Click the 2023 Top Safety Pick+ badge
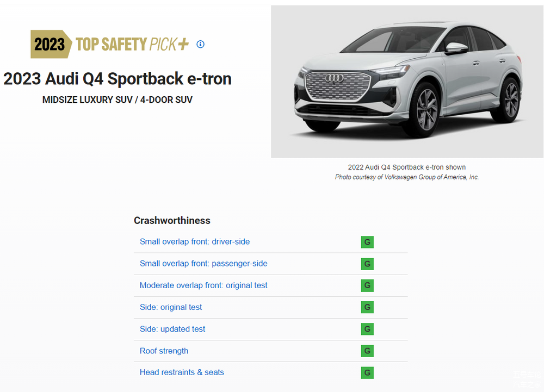The height and width of the screenshot is (392, 544). (x=110, y=44)
